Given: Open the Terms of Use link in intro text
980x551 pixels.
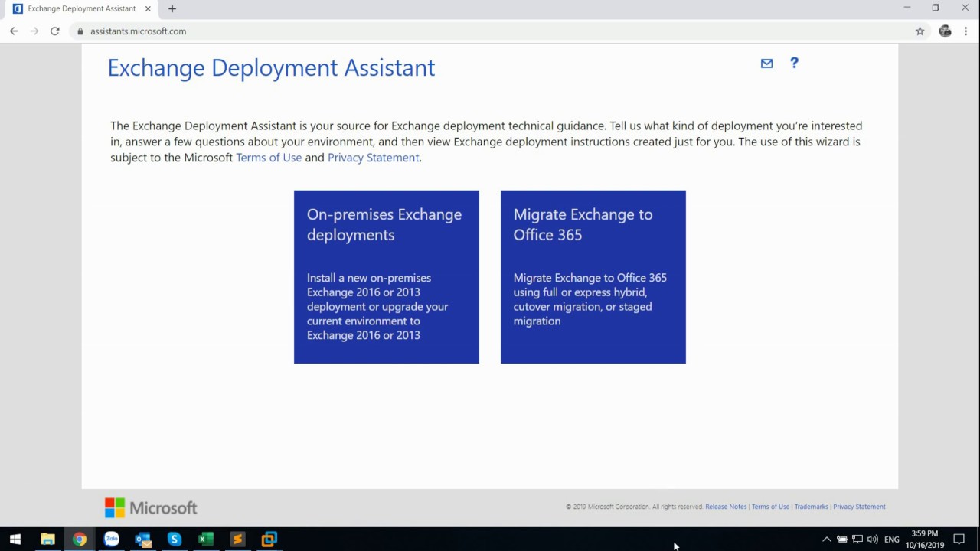Looking at the screenshot, I should (269, 158).
